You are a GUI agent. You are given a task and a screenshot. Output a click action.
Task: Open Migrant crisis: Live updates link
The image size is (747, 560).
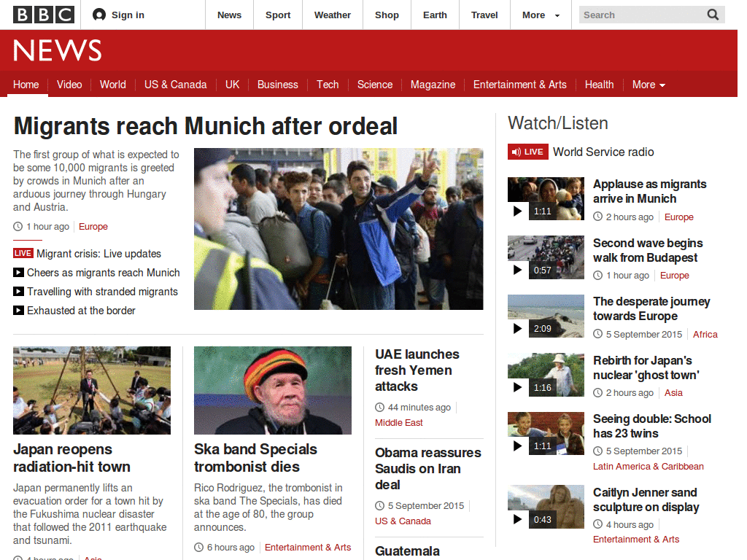[x=98, y=254]
